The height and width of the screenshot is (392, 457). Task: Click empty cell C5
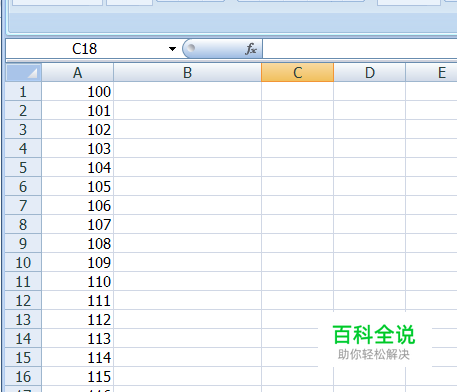(297, 167)
